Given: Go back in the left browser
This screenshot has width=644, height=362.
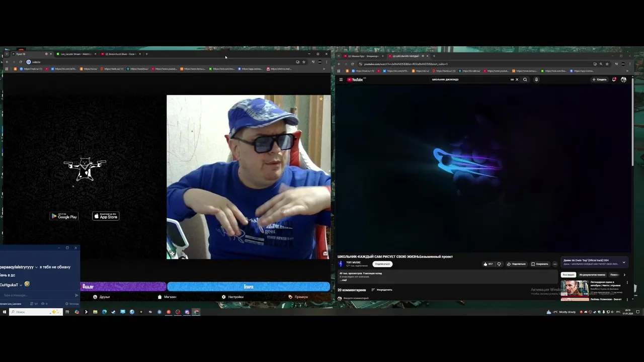Looking at the screenshot, I should coord(7,62).
